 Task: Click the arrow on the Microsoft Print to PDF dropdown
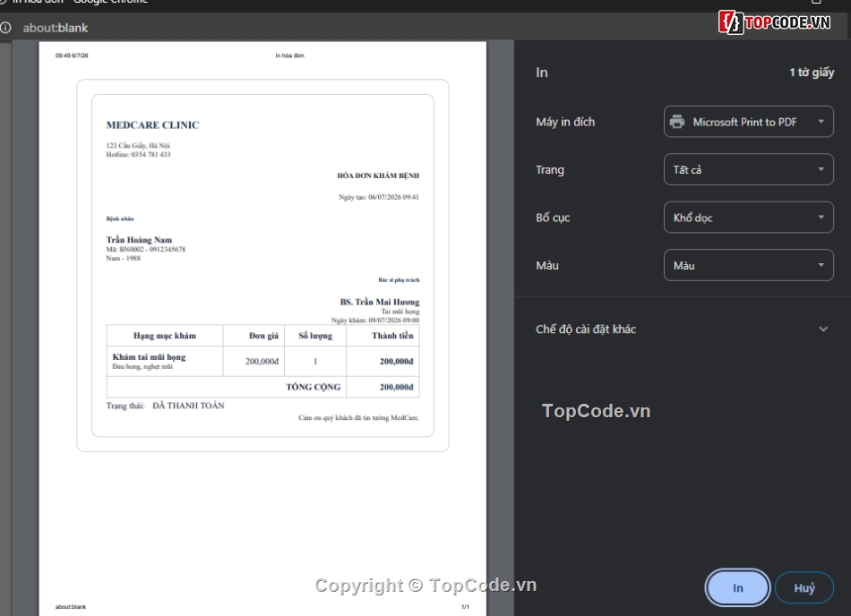tap(821, 122)
